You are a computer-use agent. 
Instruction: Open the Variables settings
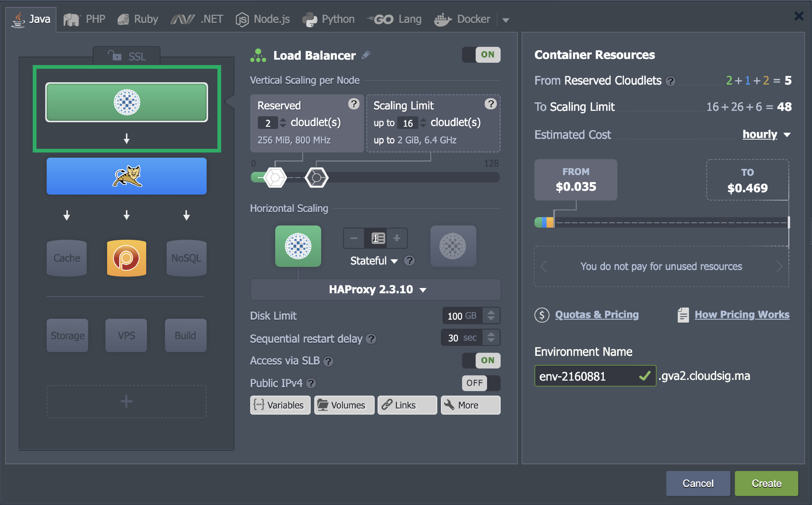point(280,405)
